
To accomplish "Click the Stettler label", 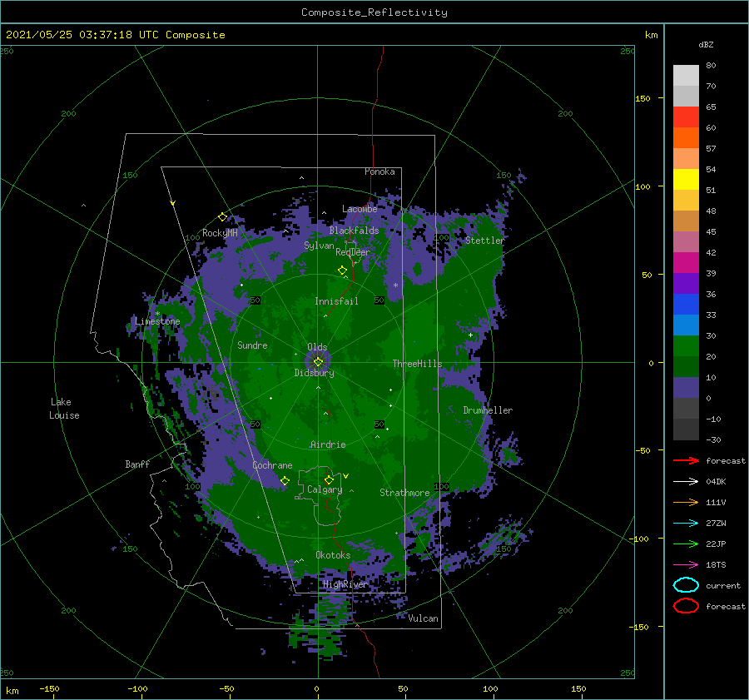I will point(485,241).
